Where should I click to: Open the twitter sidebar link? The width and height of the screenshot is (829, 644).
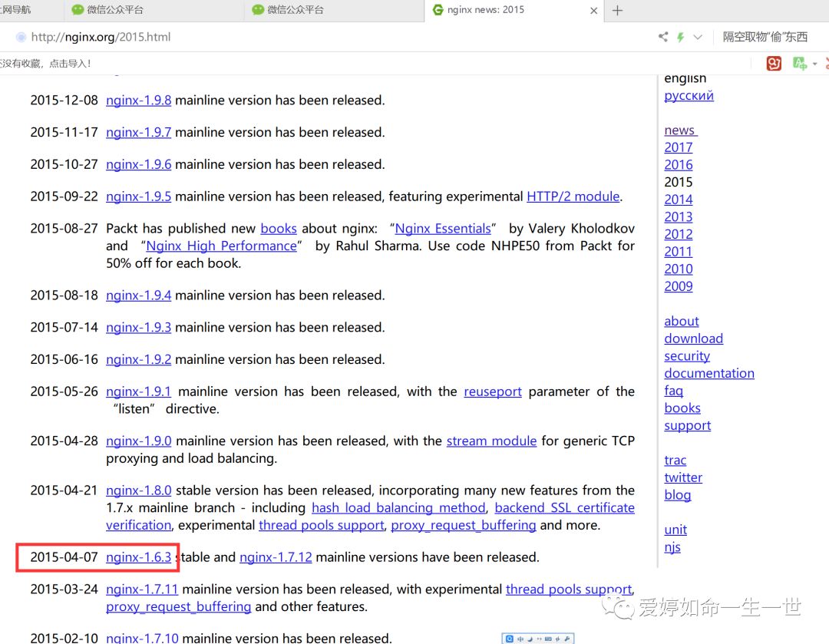(683, 478)
